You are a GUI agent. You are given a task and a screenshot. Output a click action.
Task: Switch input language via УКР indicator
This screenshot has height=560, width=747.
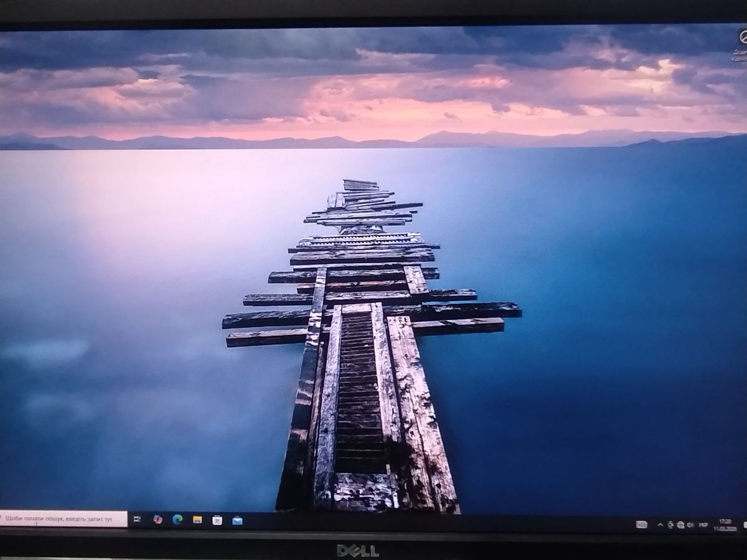tap(703, 525)
